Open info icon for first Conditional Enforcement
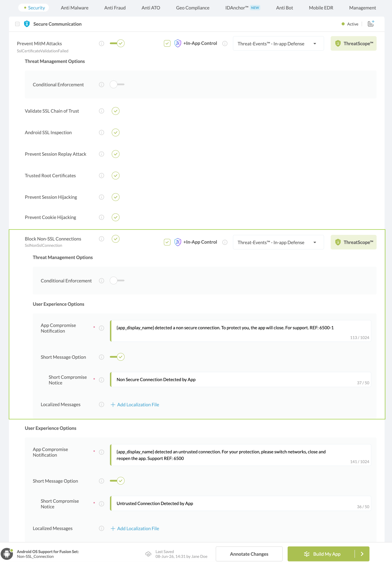 click(x=101, y=84)
